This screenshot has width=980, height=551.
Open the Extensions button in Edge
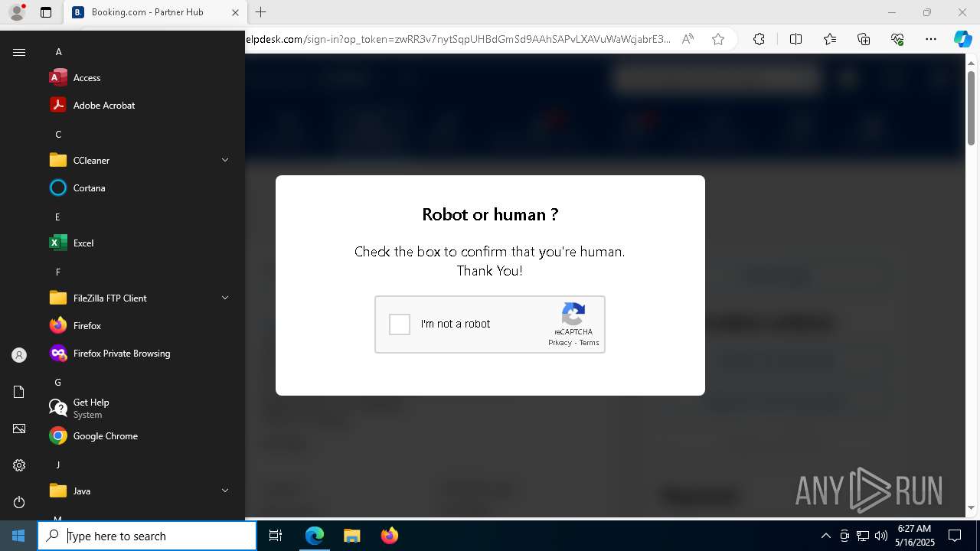759,39
